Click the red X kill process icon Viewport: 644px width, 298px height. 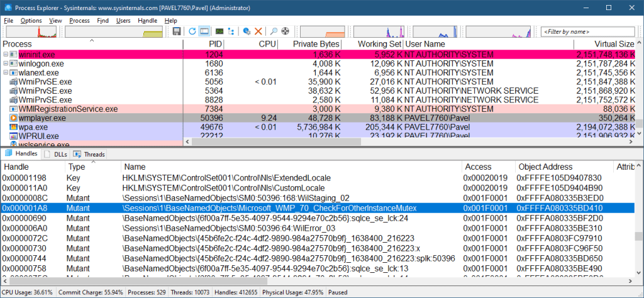tap(258, 31)
